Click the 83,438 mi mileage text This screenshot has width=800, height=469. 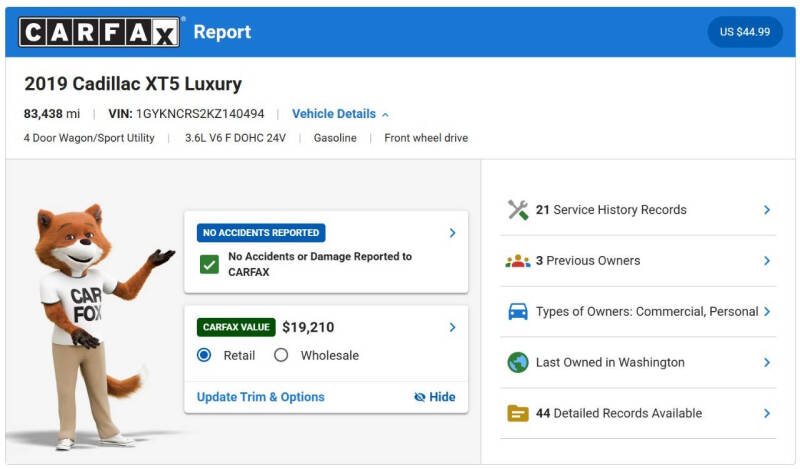tap(52, 114)
